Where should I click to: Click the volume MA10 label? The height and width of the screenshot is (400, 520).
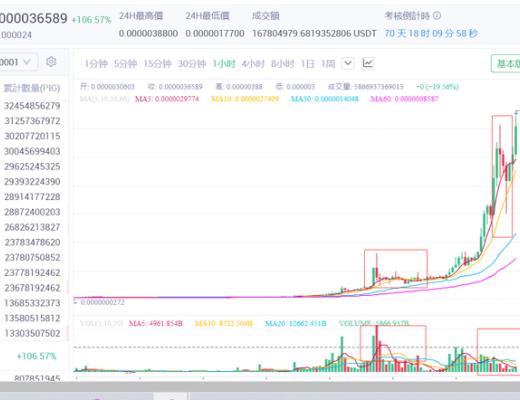[x=224, y=323]
